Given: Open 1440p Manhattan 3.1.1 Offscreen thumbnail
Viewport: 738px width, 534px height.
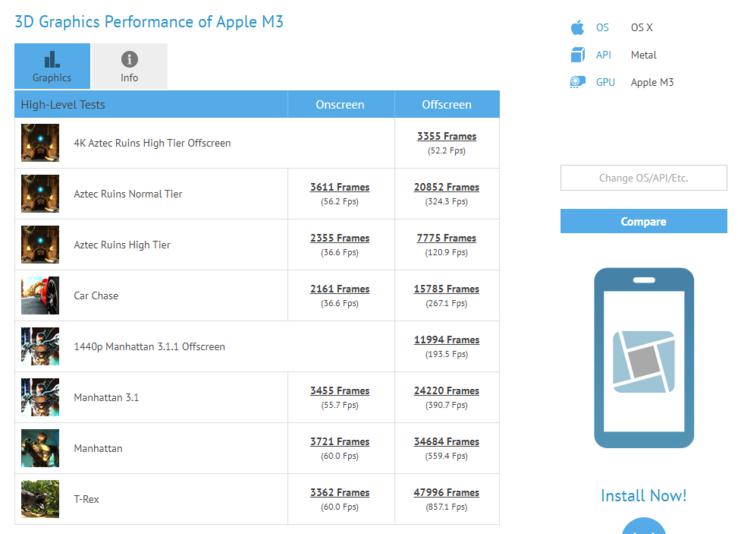Looking at the screenshot, I should click(x=40, y=346).
